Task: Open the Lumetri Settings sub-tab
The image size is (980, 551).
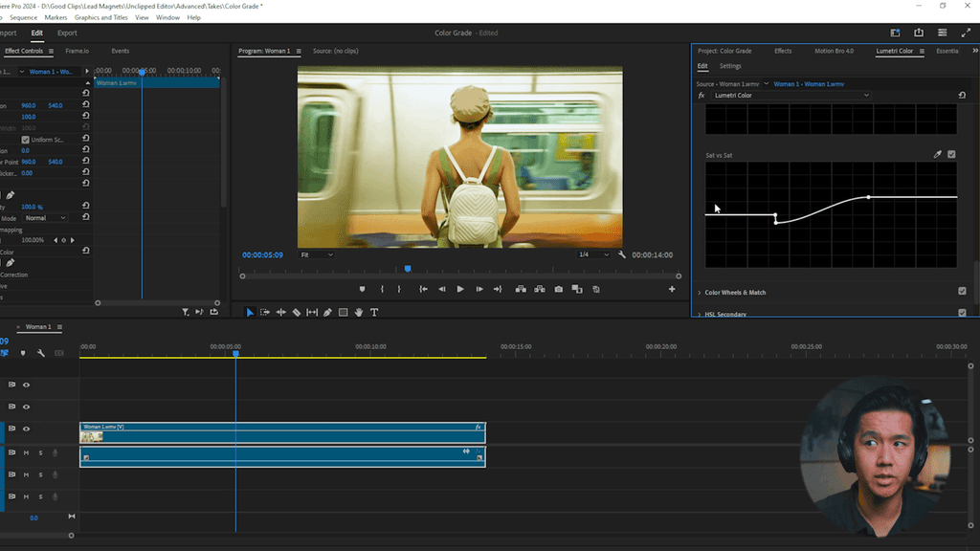Action: [x=730, y=66]
